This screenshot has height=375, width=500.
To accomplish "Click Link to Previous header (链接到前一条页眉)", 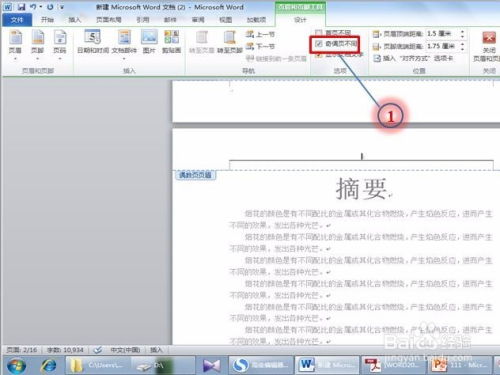I will [276, 58].
